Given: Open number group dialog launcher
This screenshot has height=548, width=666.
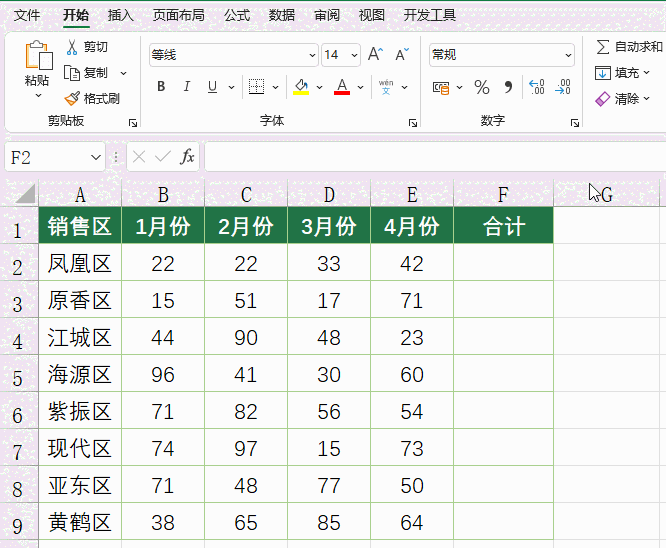Looking at the screenshot, I should pos(575,123).
